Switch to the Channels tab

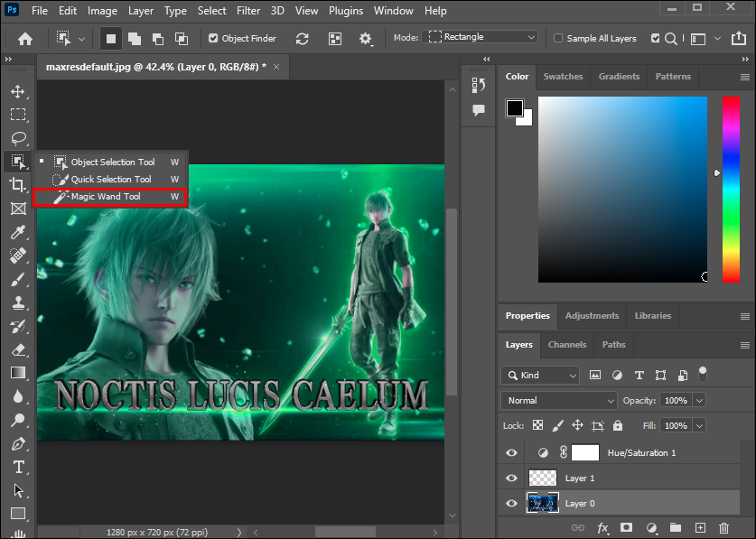[x=566, y=344]
